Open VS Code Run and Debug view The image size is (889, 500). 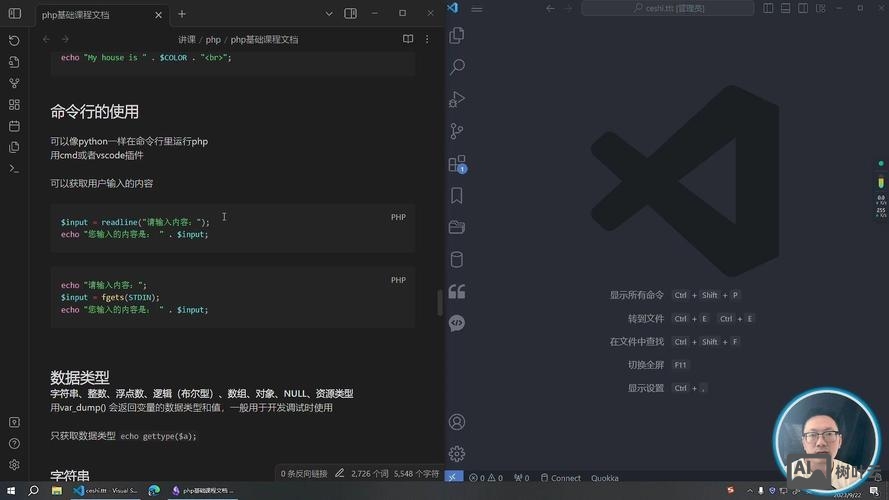pyautogui.click(x=457, y=99)
